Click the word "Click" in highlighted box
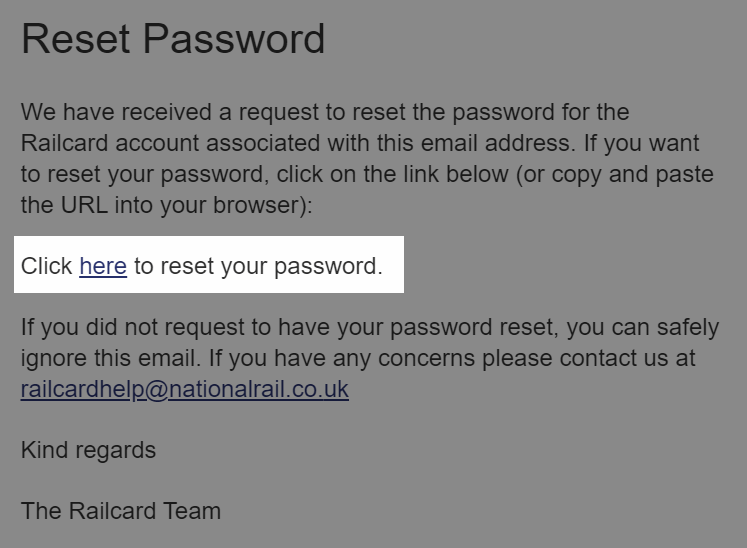Screen dimensions: 747x548 click(46, 266)
